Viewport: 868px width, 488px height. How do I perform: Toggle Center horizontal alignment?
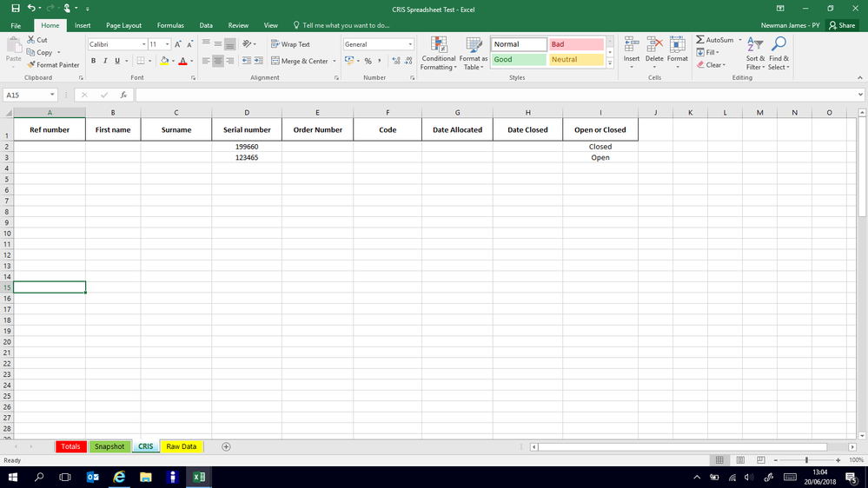218,61
